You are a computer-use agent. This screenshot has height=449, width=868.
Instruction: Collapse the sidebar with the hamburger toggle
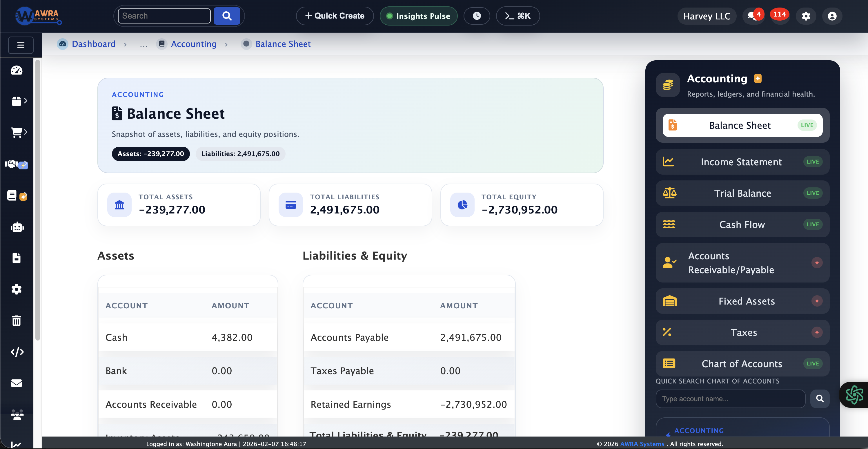click(21, 45)
